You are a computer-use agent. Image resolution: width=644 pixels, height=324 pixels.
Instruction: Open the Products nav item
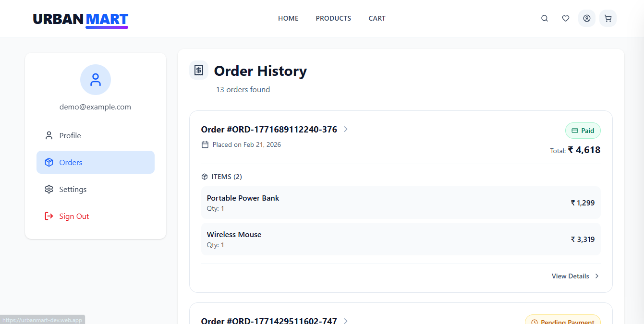[333, 18]
